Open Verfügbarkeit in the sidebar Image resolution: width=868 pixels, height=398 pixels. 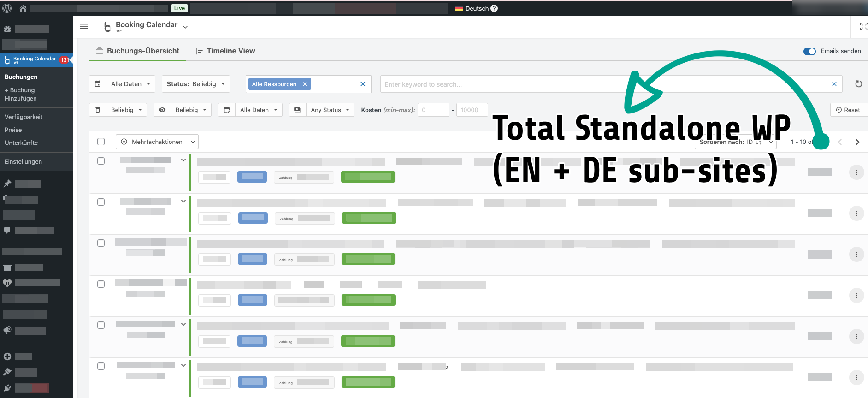click(24, 117)
